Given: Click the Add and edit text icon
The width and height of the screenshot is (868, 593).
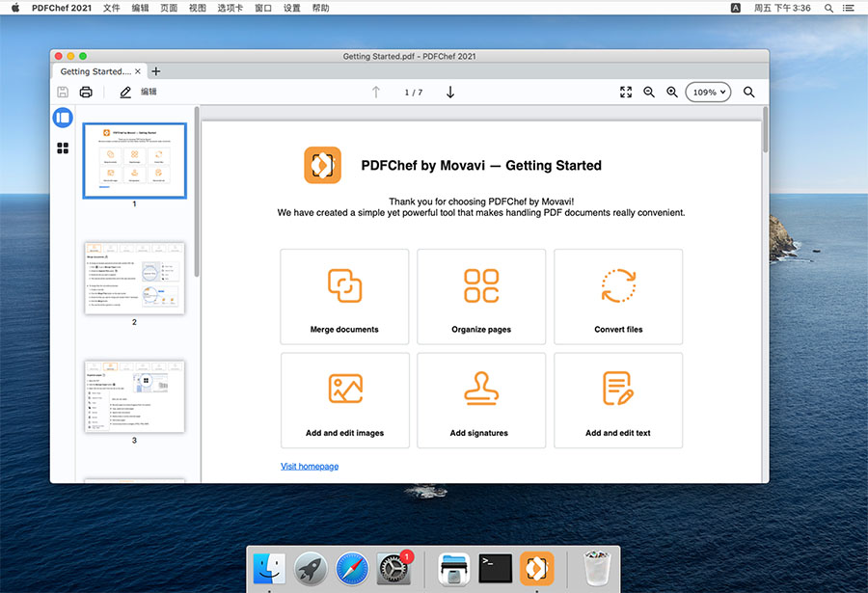Looking at the screenshot, I should 618,389.
